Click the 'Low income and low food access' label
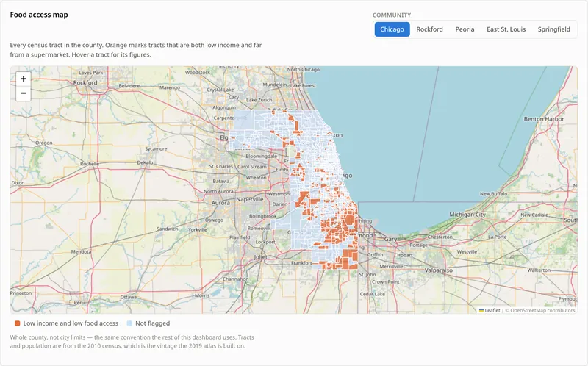588x366 pixels. [x=71, y=323]
